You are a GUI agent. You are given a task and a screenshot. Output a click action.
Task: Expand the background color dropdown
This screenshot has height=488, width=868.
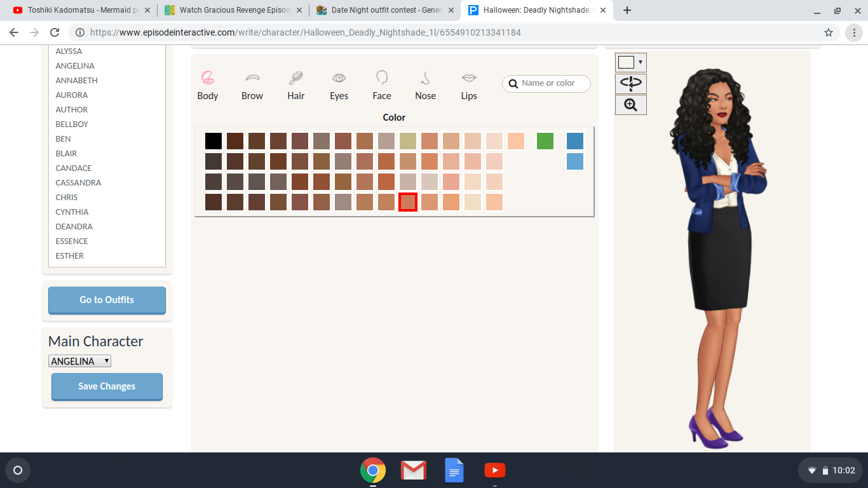tap(630, 62)
